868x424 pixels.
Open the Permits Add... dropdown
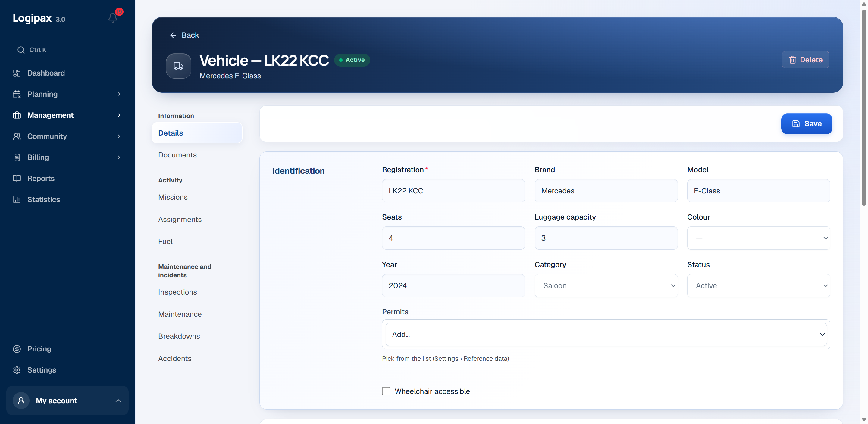(x=606, y=335)
